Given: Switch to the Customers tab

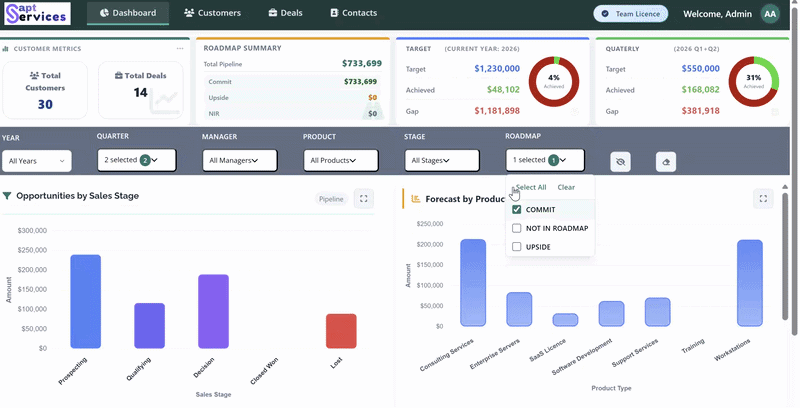Looking at the screenshot, I should click(x=212, y=13).
